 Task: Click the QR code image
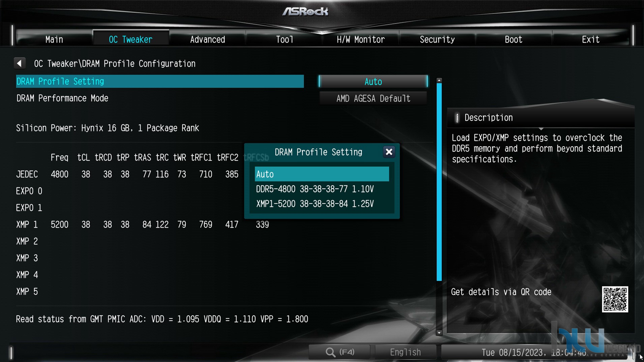[x=615, y=299]
